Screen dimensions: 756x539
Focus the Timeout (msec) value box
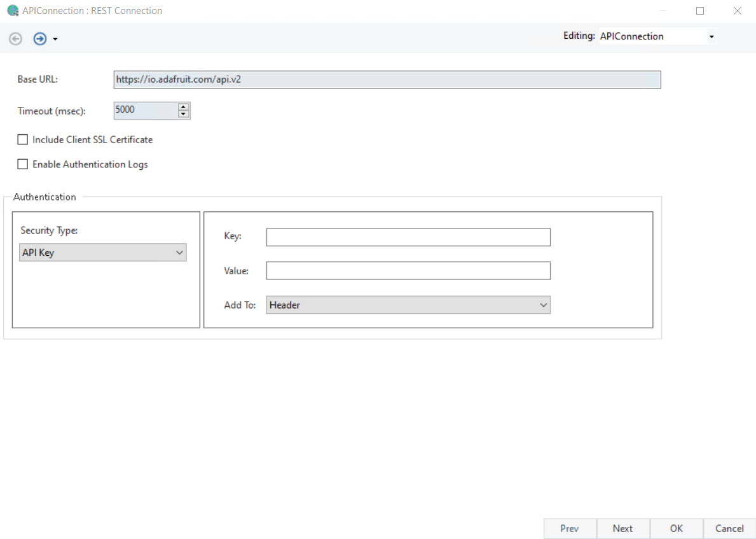click(x=145, y=110)
